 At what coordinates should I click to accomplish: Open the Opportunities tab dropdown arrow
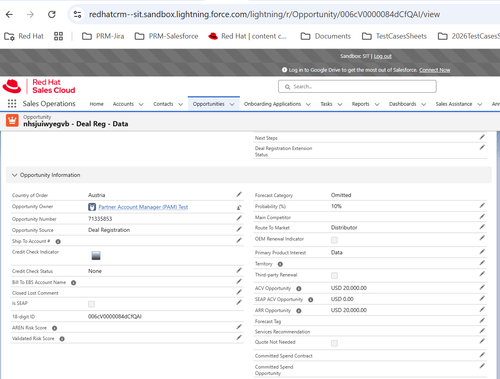[232, 104]
